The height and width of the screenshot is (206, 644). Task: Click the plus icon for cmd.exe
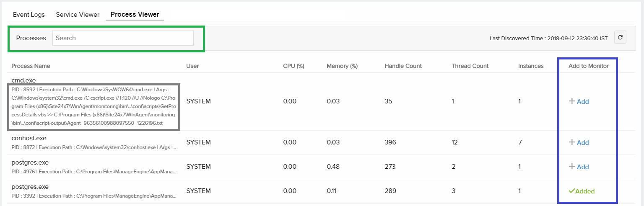[571, 101]
